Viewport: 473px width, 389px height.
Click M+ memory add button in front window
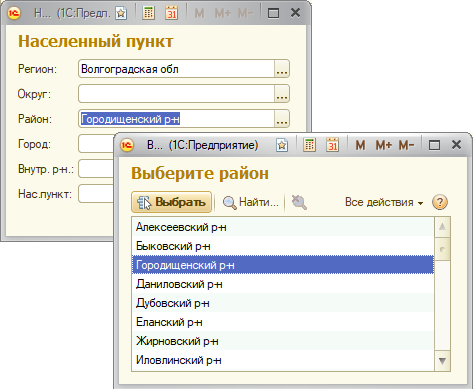click(384, 145)
